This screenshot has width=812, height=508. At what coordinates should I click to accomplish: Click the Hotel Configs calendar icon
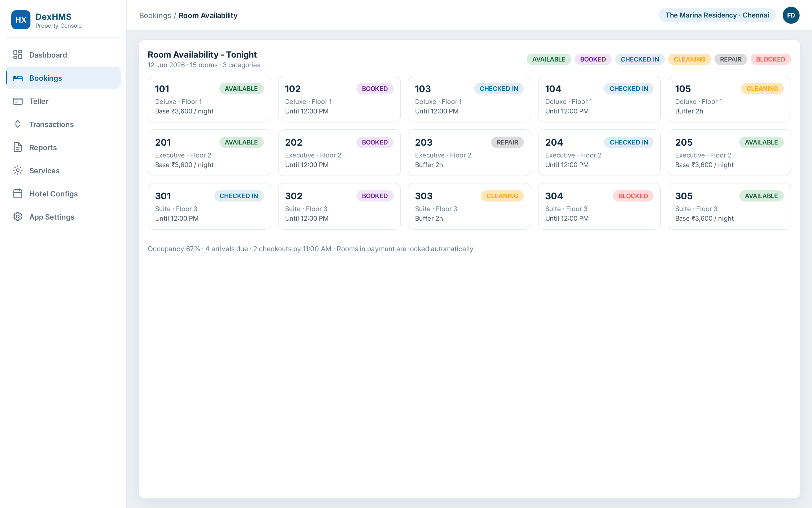click(18, 194)
